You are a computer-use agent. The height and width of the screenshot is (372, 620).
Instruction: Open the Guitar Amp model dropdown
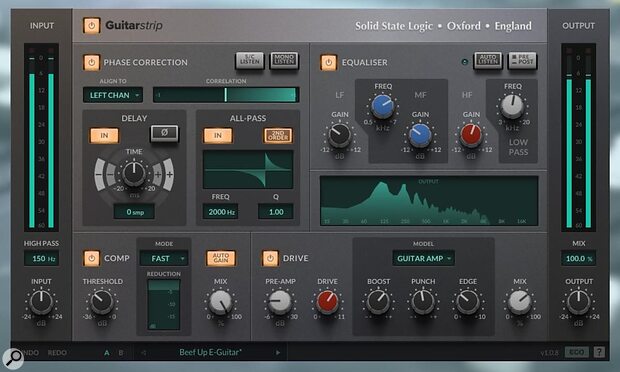coord(423,259)
